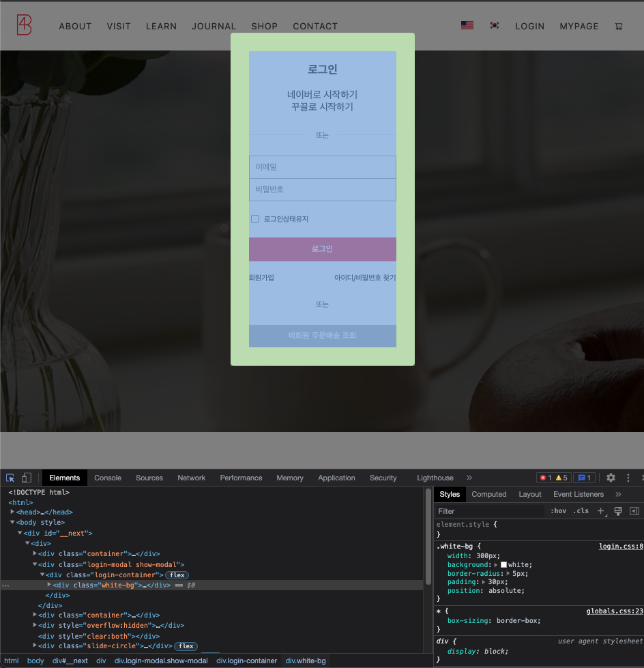This screenshot has width=644, height=668.
Task: Open the errors and warnings counter
Action: (554, 478)
